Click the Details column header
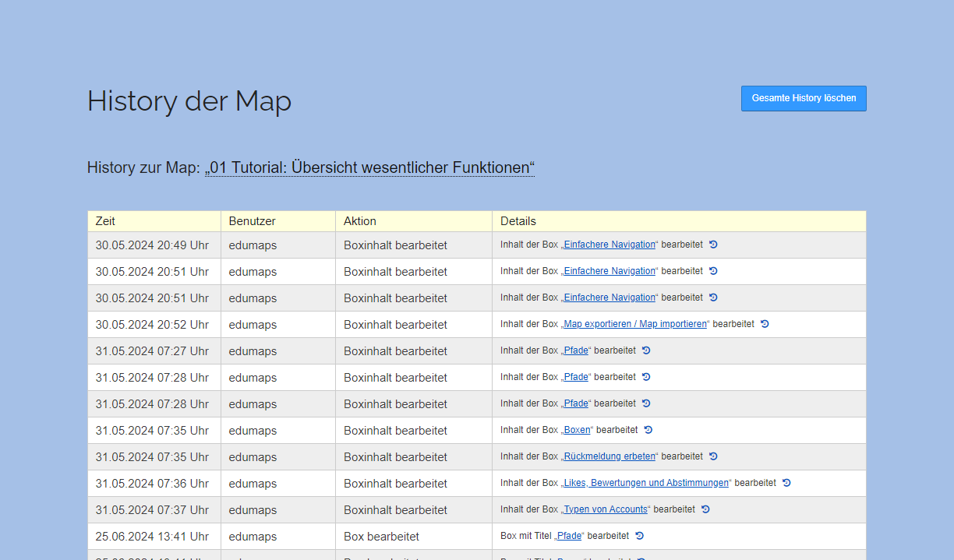 pyautogui.click(x=518, y=221)
